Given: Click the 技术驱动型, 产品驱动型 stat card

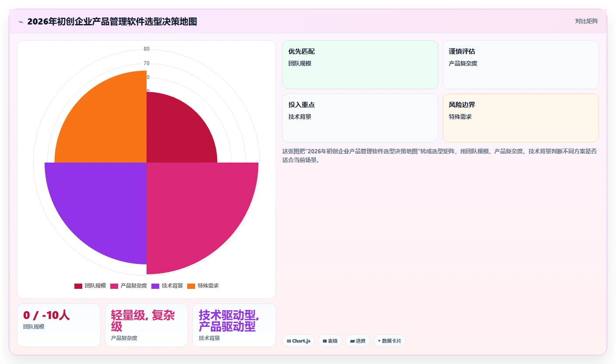Looking at the screenshot, I should pyautogui.click(x=234, y=325).
